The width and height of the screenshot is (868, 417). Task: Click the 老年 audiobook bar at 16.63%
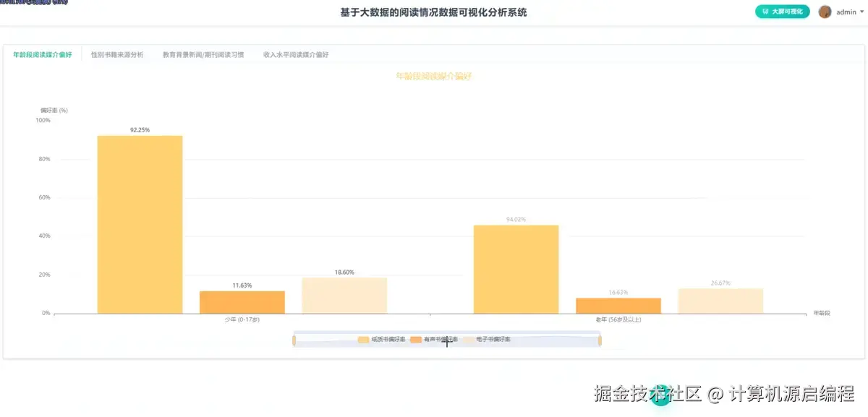point(618,306)
